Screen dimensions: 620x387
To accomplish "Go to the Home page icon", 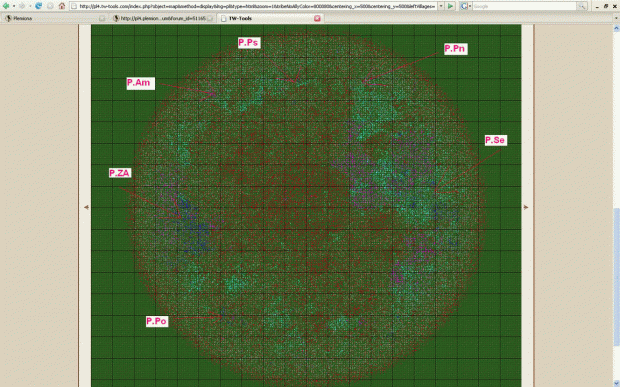I will pyautogui.click(x=62, y=6).
